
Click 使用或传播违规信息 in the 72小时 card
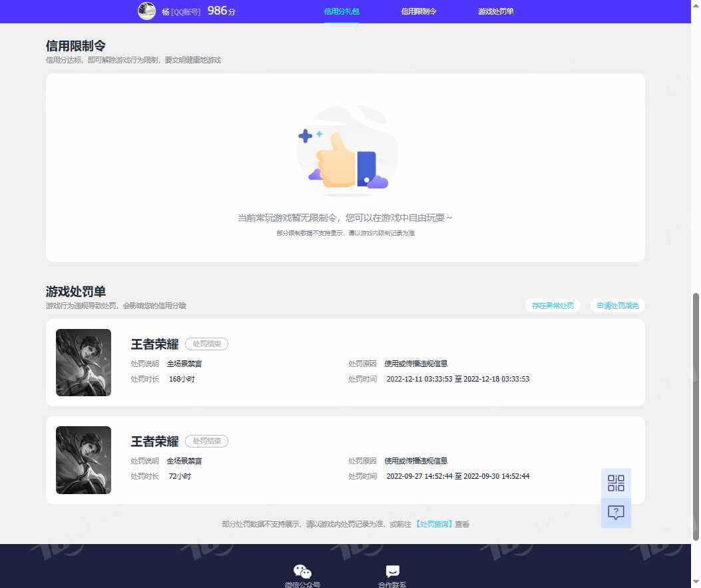(x=416, y=461)
